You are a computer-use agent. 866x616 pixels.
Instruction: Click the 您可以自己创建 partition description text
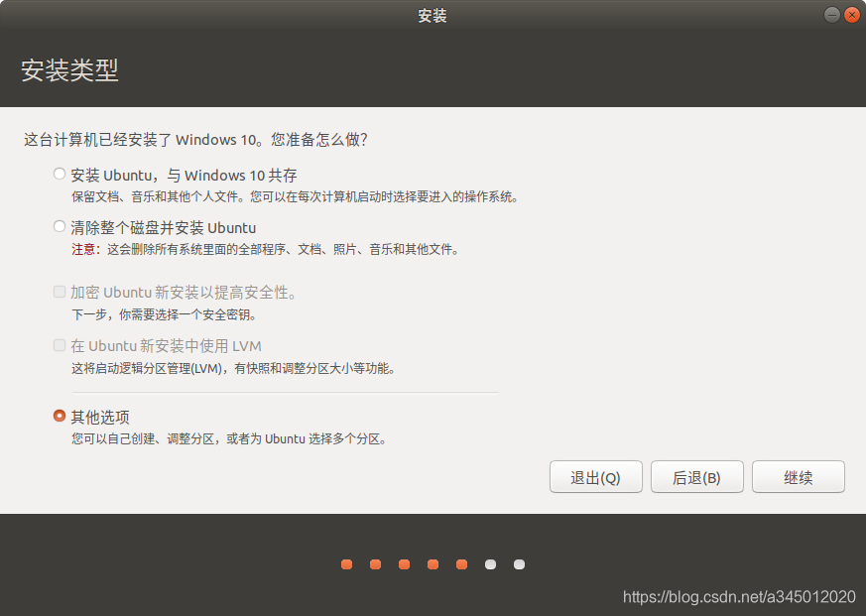tap(229, 439)
